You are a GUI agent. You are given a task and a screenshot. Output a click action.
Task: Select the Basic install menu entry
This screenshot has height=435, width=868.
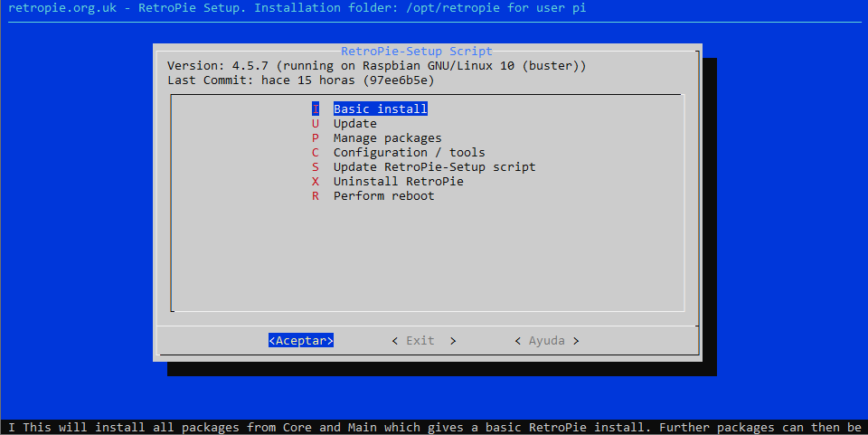click(381, 109)
